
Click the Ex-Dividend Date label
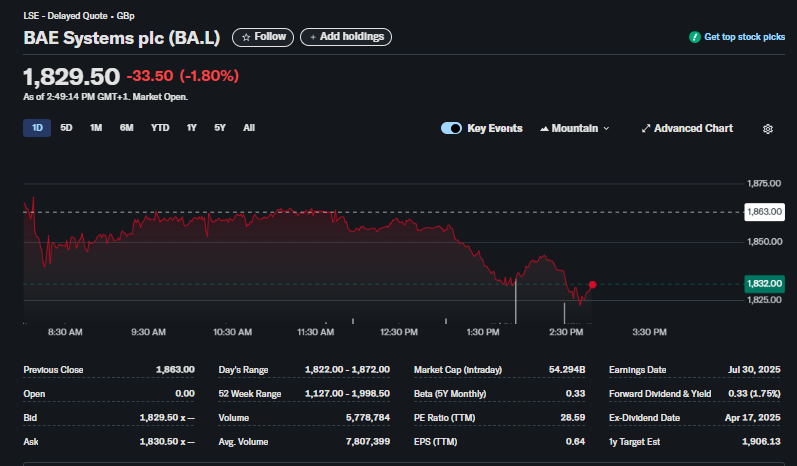pos(644,418)
